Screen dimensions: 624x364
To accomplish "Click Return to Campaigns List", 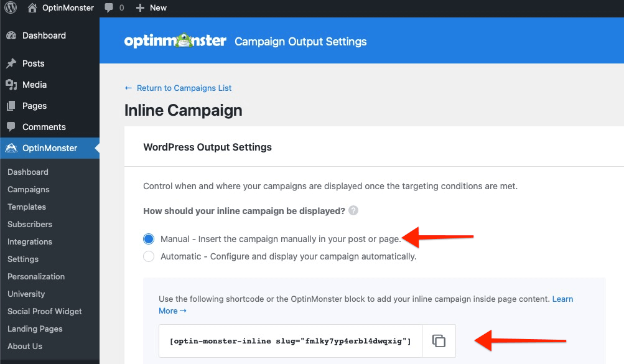I will click(x=178, y=88).
